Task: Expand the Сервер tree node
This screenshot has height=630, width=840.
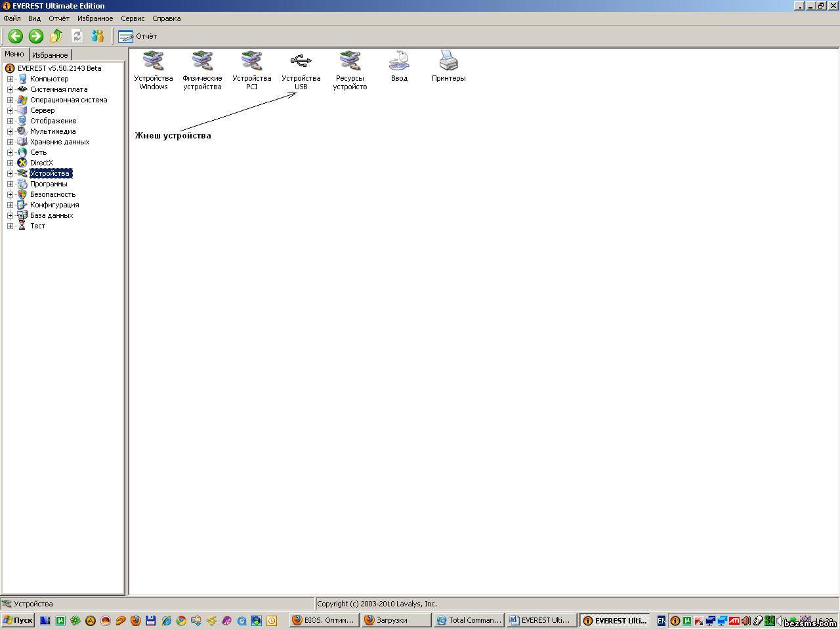Action: [x=10, y=110]
